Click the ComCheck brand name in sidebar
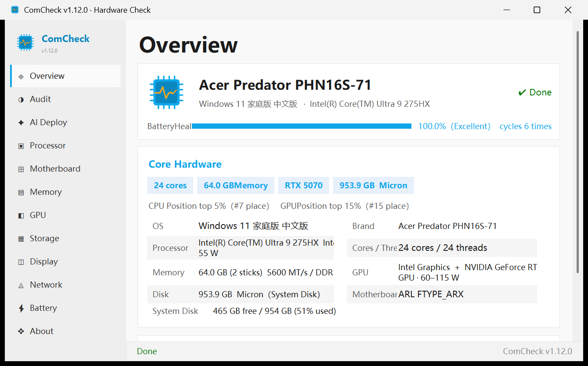Image resolution: width=588 pixels, height=366 pixels. tap(66, 39)
